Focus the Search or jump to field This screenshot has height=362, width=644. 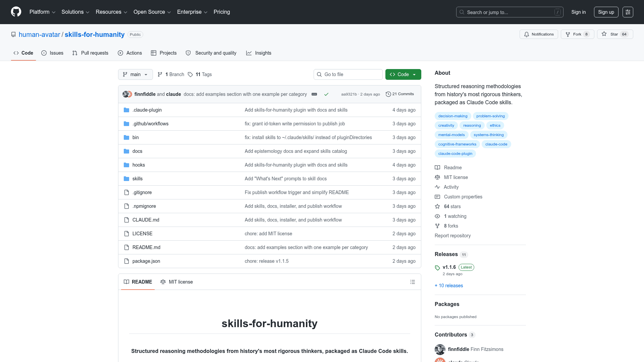tap(509, 12)
